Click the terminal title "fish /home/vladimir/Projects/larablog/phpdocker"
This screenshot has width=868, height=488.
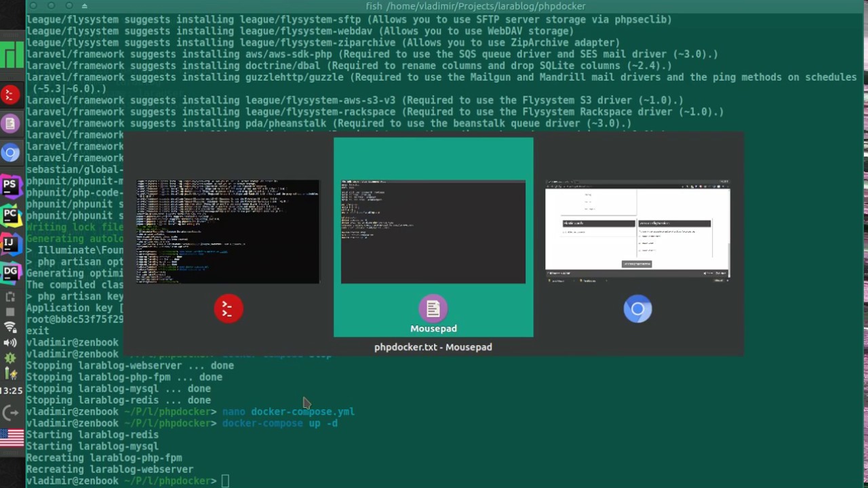[x=475, y=6]
